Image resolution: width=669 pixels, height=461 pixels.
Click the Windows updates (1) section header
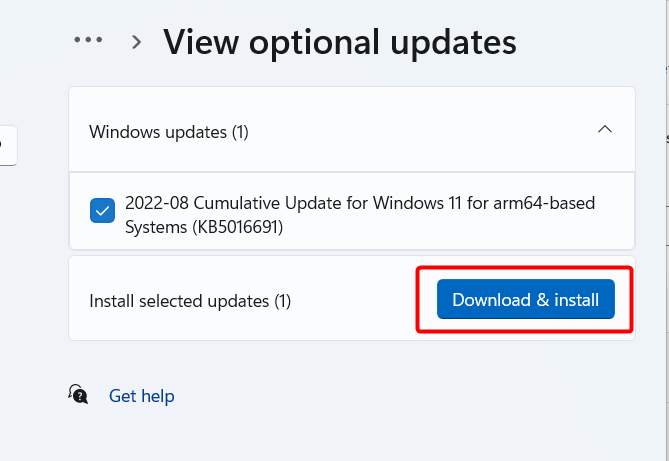(x=352, y=129)
